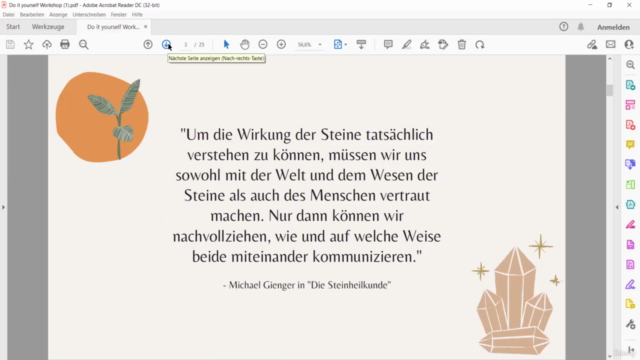Print the document with printer icon
The height and width of the screenshot is (360, 640).
(x=65, y=44)
